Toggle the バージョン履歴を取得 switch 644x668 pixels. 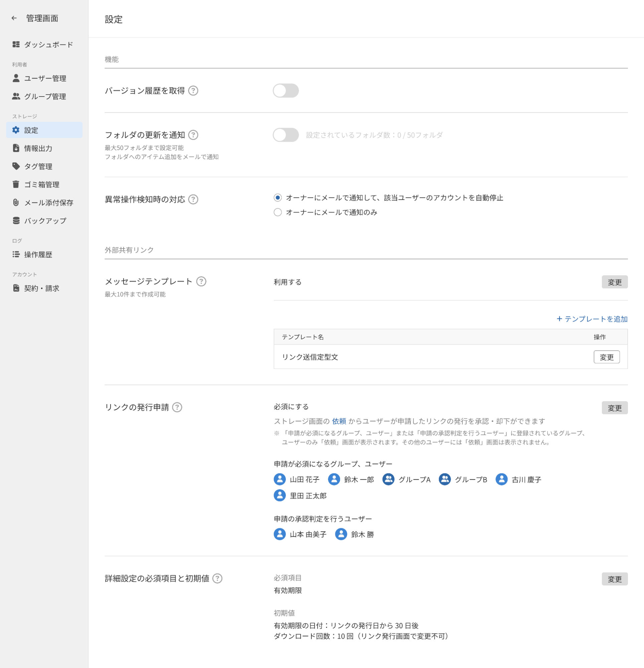286,91
